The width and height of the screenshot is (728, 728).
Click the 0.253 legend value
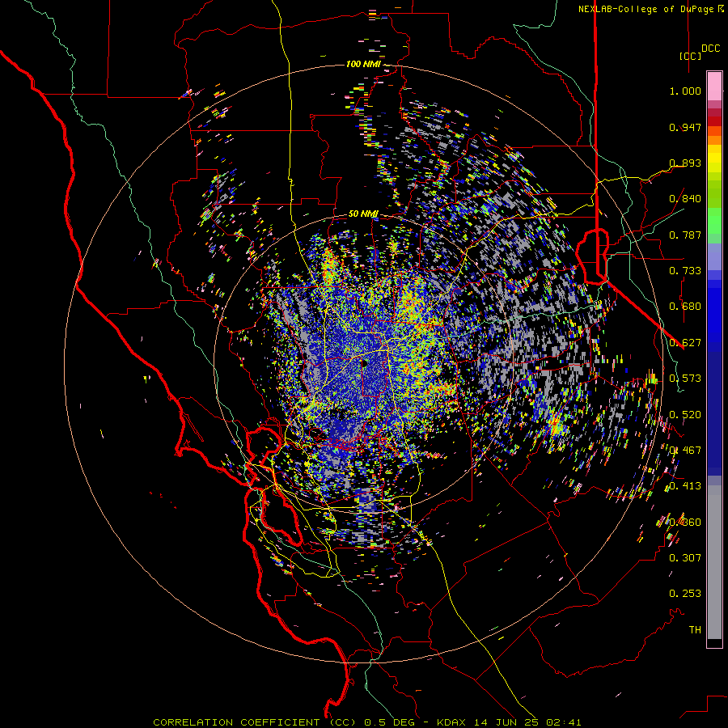tap(685, 594)
